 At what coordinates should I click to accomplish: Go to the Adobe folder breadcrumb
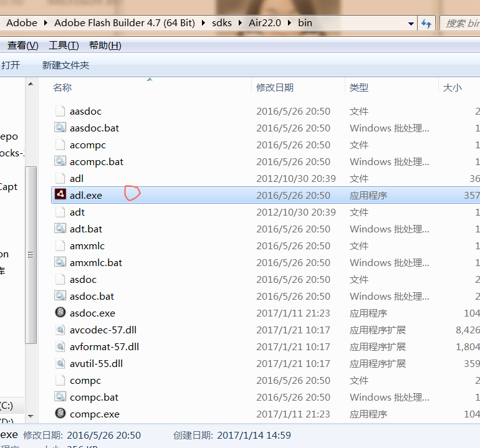point(22,23)
